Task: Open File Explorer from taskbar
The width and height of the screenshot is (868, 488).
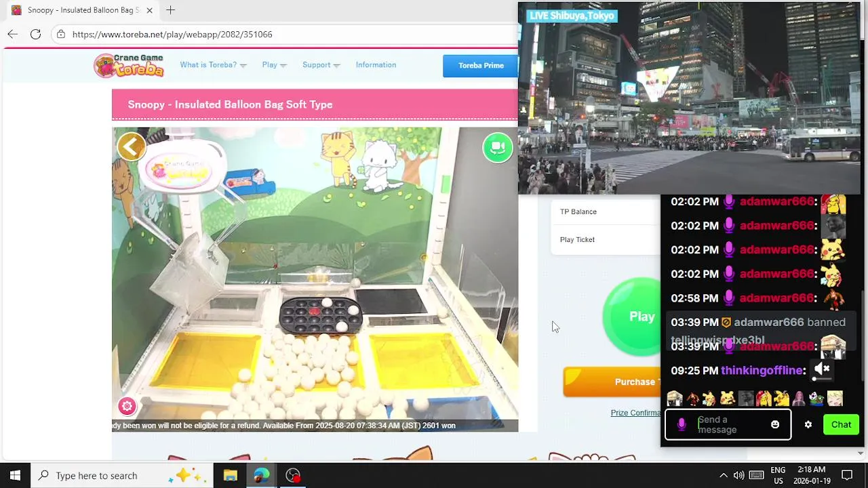Action: [230, 475]
